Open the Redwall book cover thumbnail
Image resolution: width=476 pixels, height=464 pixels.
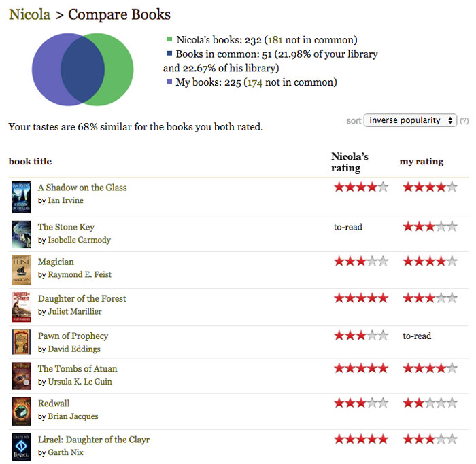(x=21, y=411)
